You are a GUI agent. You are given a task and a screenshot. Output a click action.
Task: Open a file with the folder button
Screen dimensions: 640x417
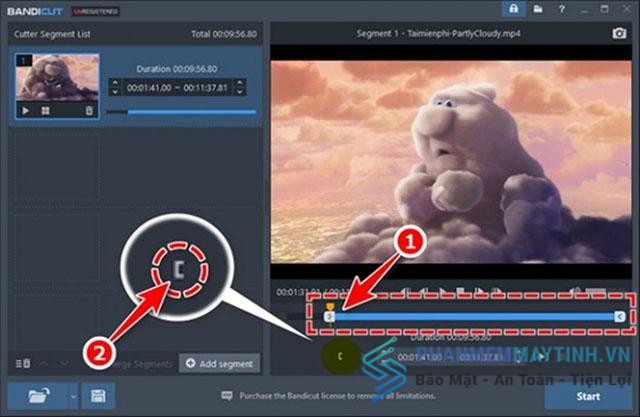click(x=38, y=396)
